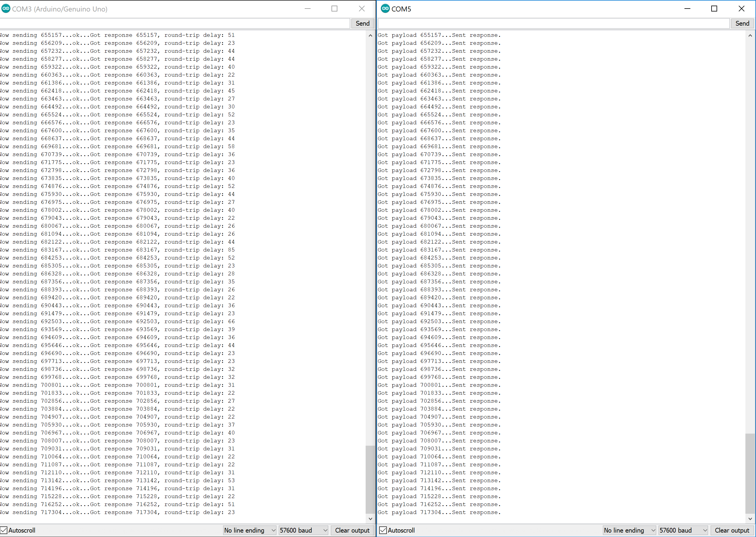Maximize the COM3 serial monitor window
The width and height of the screenshot is (756, 537).
click(x=334, y=9)
